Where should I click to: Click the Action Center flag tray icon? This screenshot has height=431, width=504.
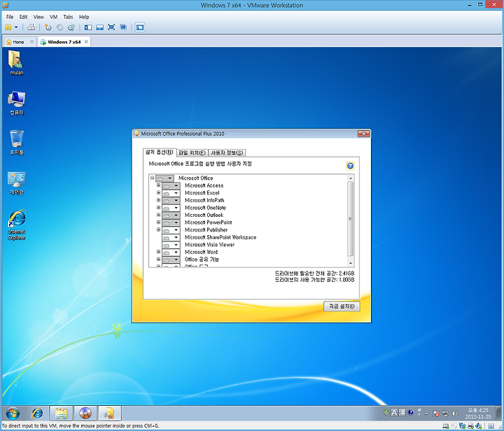(x=436, y=414)
